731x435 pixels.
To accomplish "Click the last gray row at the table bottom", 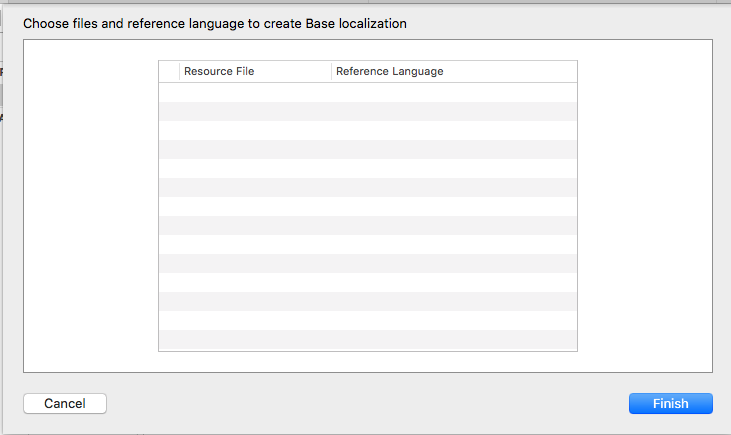I will point(367,339).
